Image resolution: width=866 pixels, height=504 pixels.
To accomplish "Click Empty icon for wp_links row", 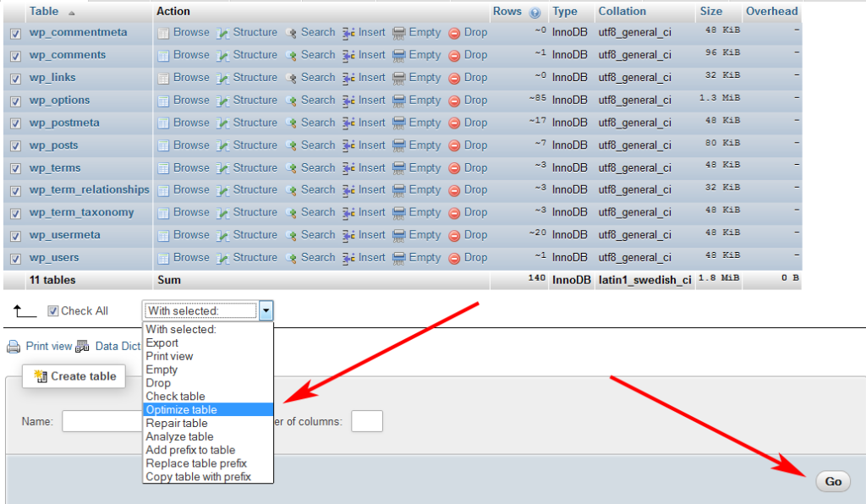I will tap(399, 79).
